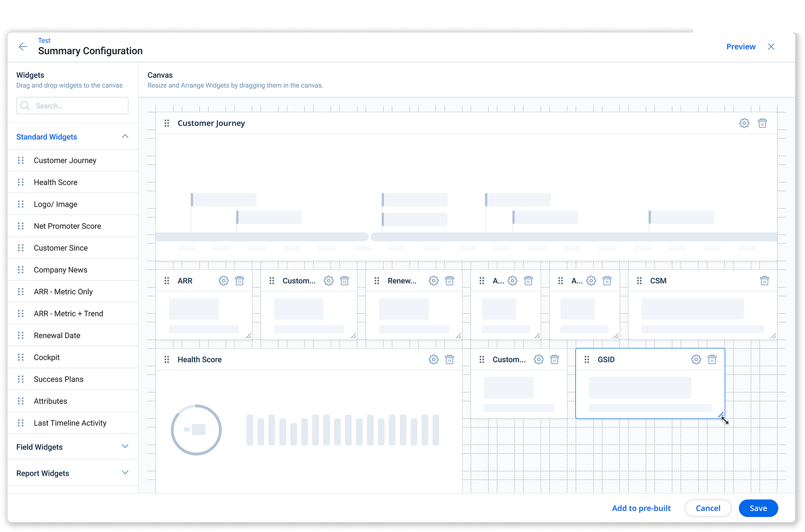The image size is (805, 532).
Task: Click the ARR widget resize corner handle
Action: click(248, 336)
